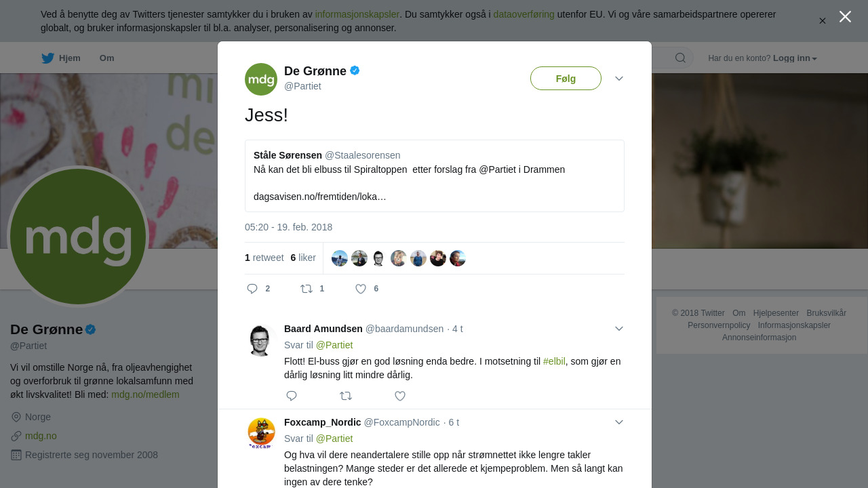Click the reply icon under the main tweet
Screen dimensions: 868x488
252,289
